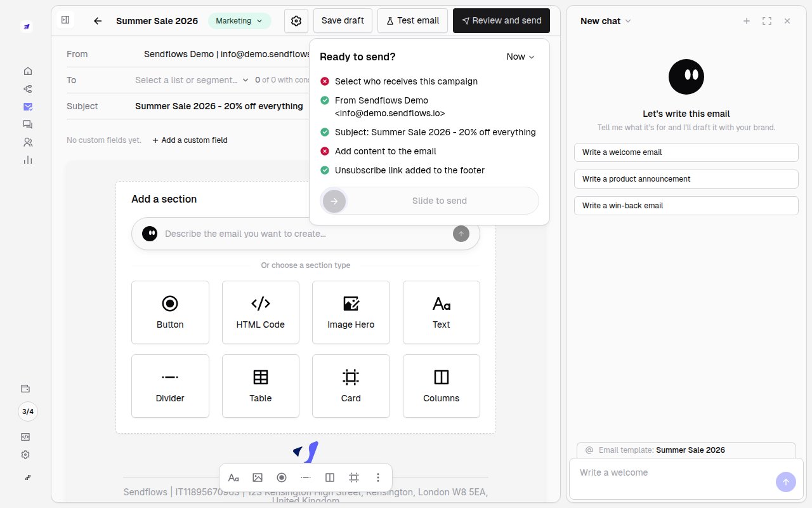Open Select a list or segment dropdown
Image resolution: width=812 pixels, height=508 pixels.
(x=192, y=80)
